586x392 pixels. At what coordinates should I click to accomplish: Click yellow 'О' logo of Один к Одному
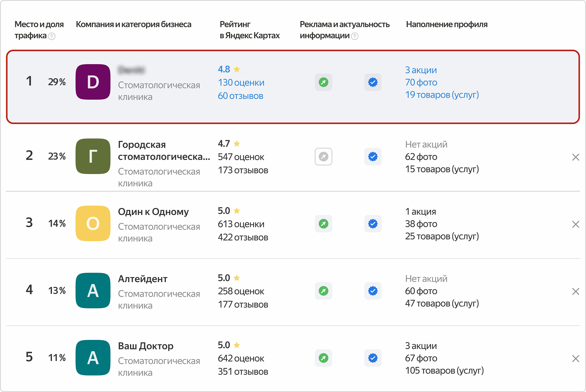(x=93, y=223)
